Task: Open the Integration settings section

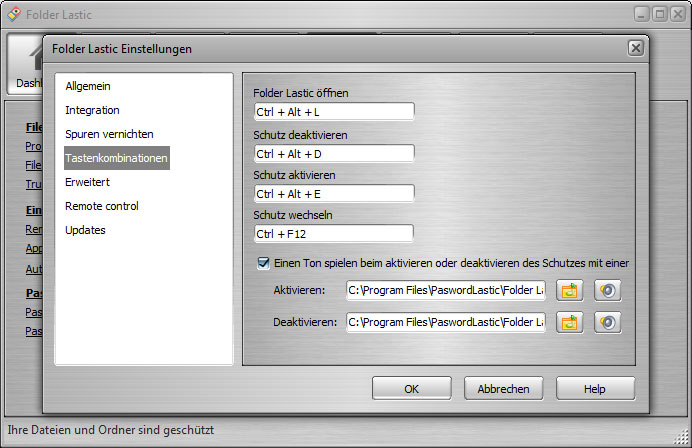Action: tap(92, 110)
